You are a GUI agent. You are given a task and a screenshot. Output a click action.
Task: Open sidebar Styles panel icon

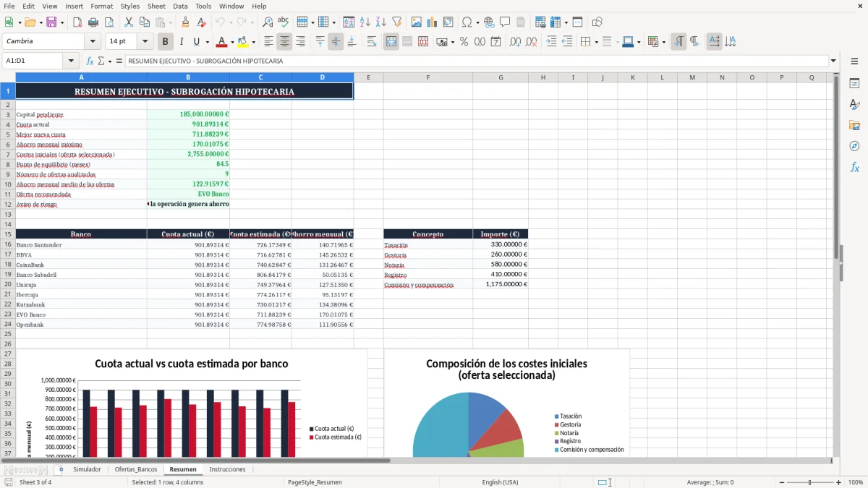tap(854, 104)
